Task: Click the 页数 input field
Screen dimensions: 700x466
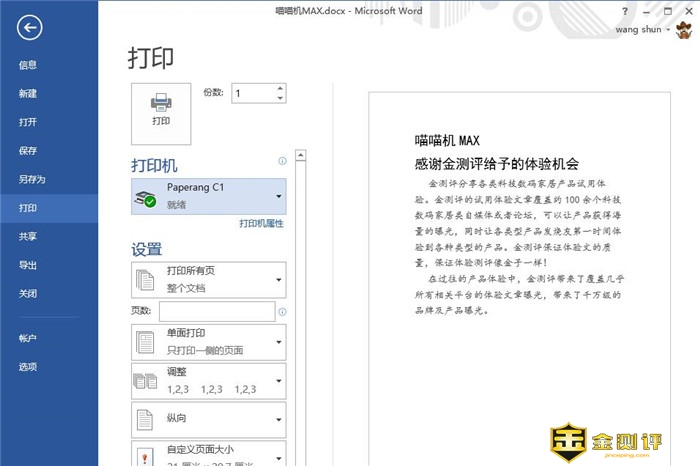Action: click(216, 312)
